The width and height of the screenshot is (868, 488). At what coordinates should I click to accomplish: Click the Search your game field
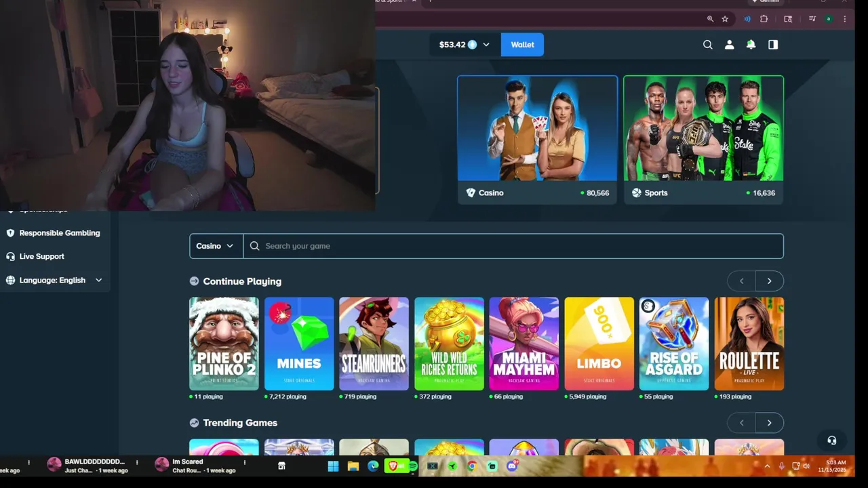513,246
